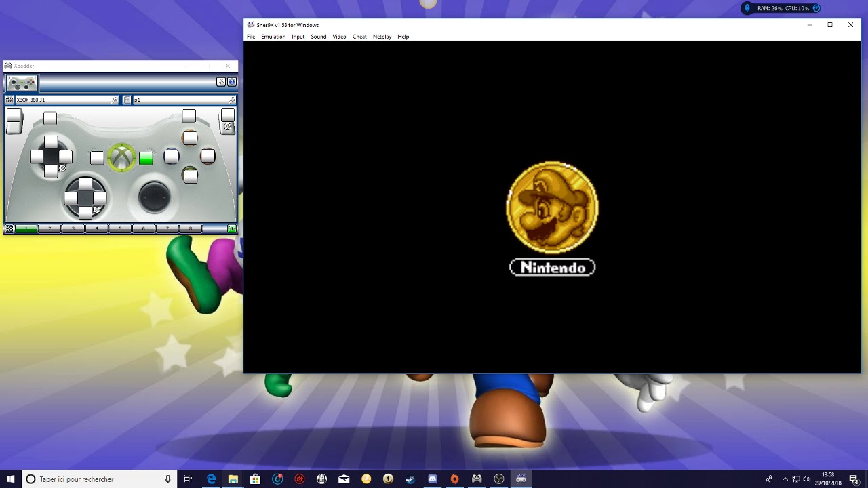868x488 pixels.
Task: Click the right trigger assignment box
Action: tap(228, 115)
